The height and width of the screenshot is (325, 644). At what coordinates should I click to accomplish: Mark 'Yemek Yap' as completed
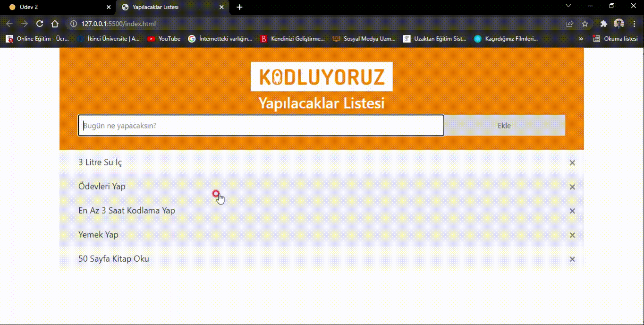(322, 234)
